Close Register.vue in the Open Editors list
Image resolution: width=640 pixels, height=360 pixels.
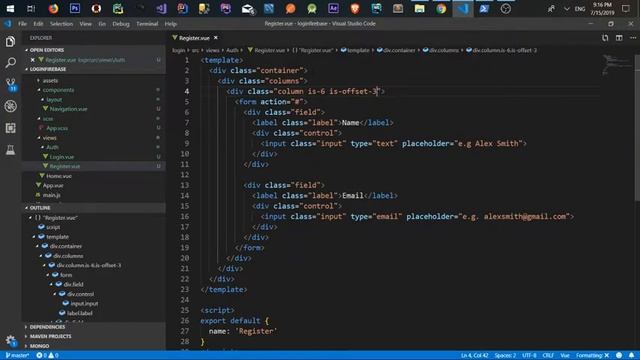pyautogui.click(x=33, y=60)
